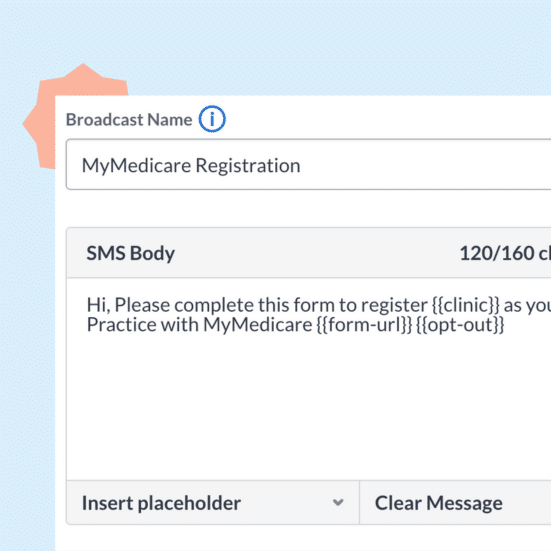The height and width of the screenshot is (551, 551).
Task: Click the SMS Body header bar empty area
Action: pyautogui.click(x=316, y=253)
